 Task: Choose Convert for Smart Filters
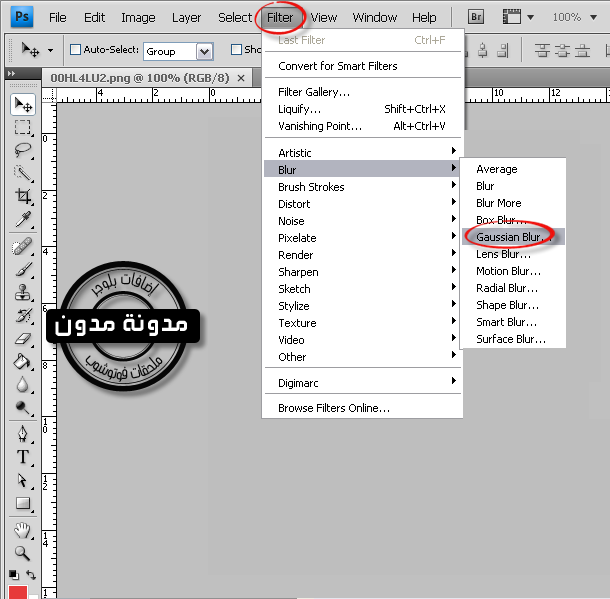(x=363, y=66)
